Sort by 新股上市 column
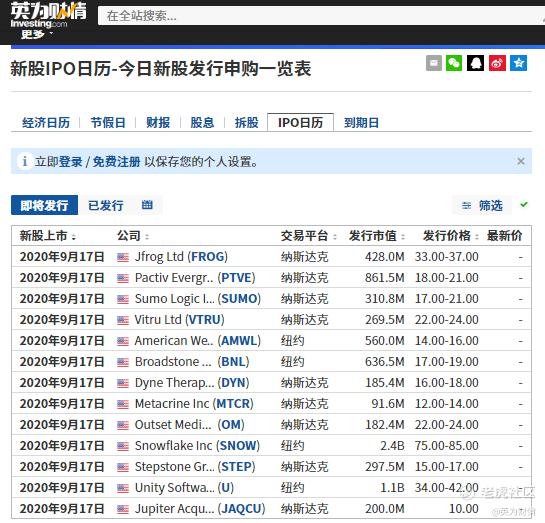Image resolution: width=545 pixels, height=523 pixels. click(48, 236)
